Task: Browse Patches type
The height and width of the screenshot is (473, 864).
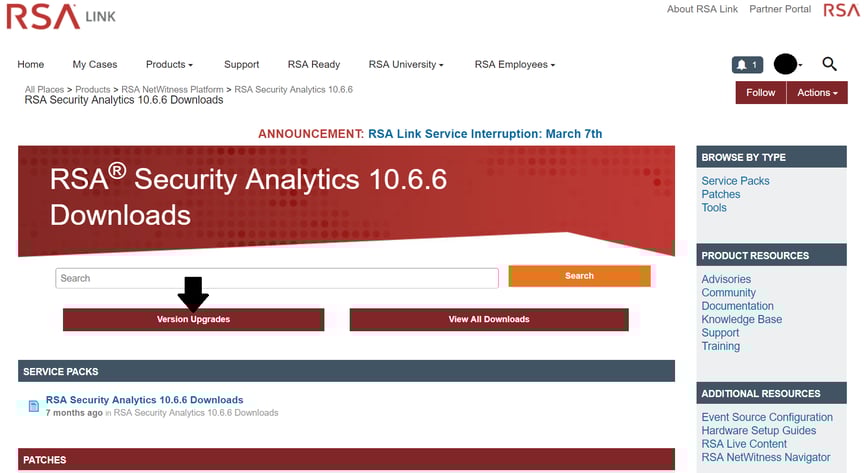Action: (x=721, y=194)
